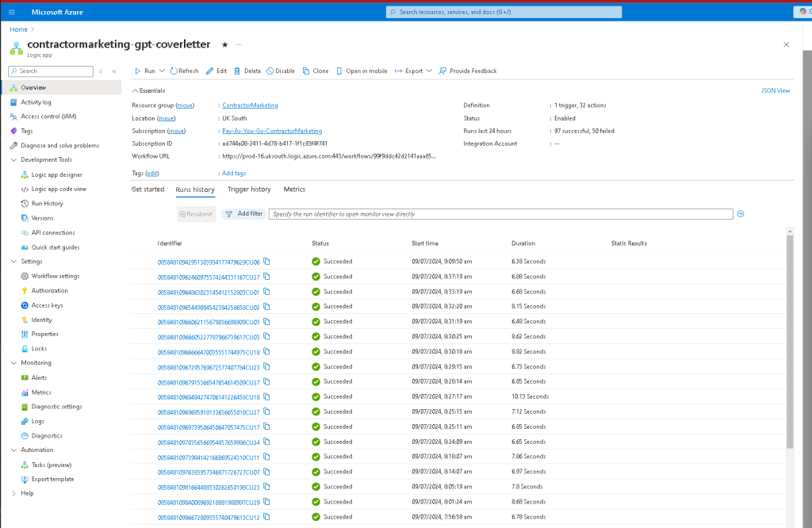Switch to the Get started tab
The width and height of the screenshot is (812, 528).
click(x=147, y=189)
